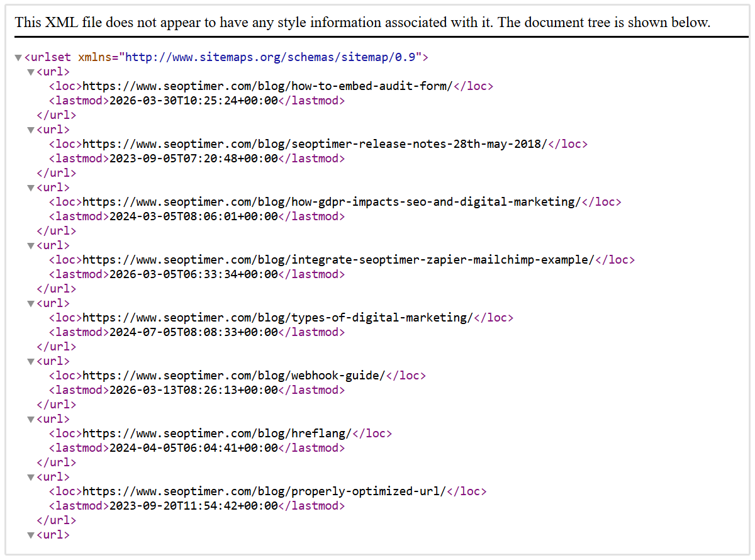Collapse the url node for types-of-digital-marketing
The width and height of the screenshot is (755, 560).
coord(31,304)
